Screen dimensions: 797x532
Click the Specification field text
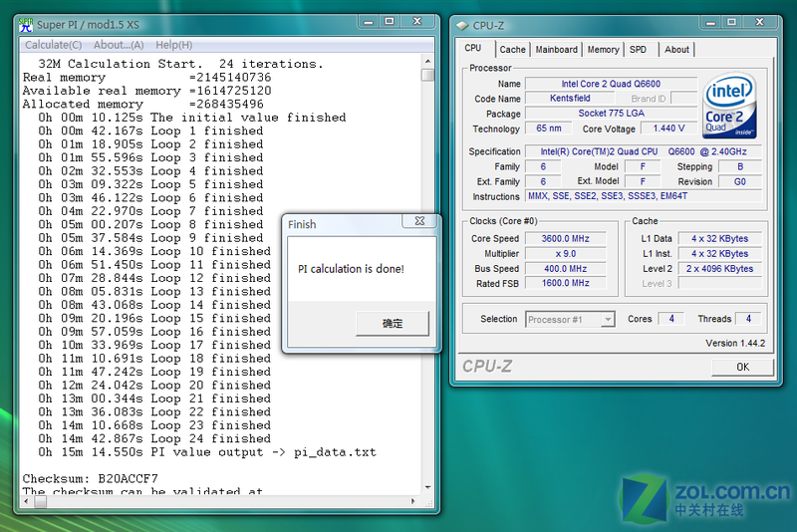click(643, 151)
